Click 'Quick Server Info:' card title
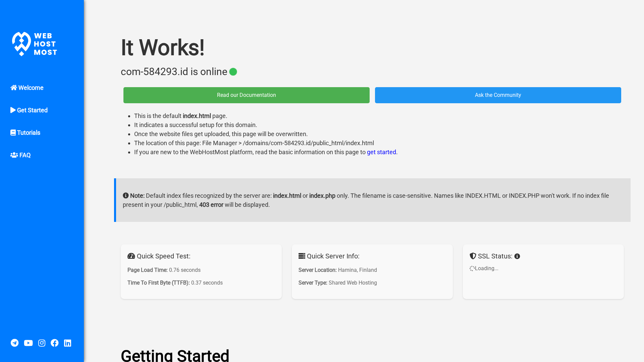Viewport: 644px width, 362px height. (x=333, y=256)
